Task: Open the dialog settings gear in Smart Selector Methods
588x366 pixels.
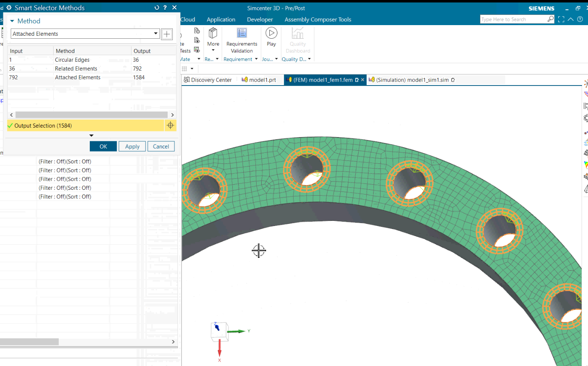Action: point(9,8)
